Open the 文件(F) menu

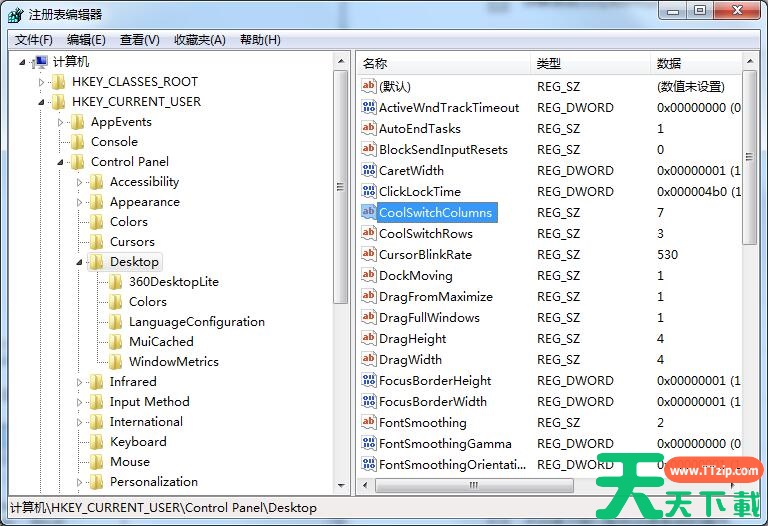click(x=33, y=40)
